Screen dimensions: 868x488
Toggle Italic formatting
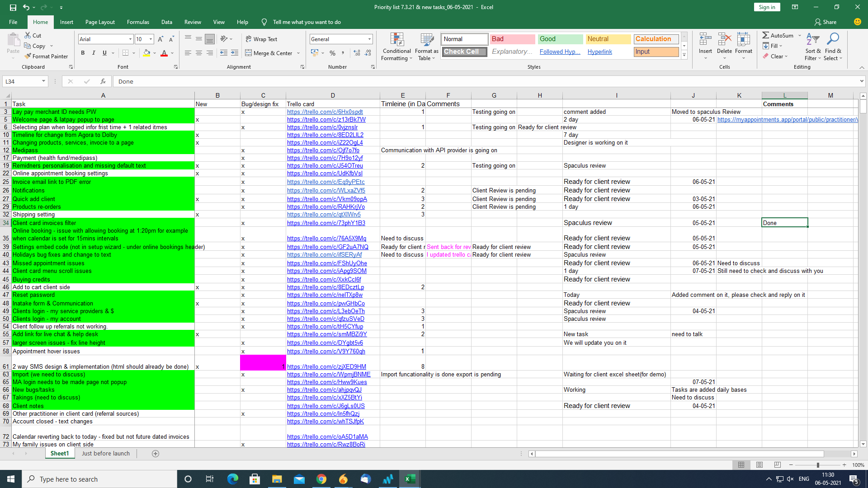[x=94, y=53]
